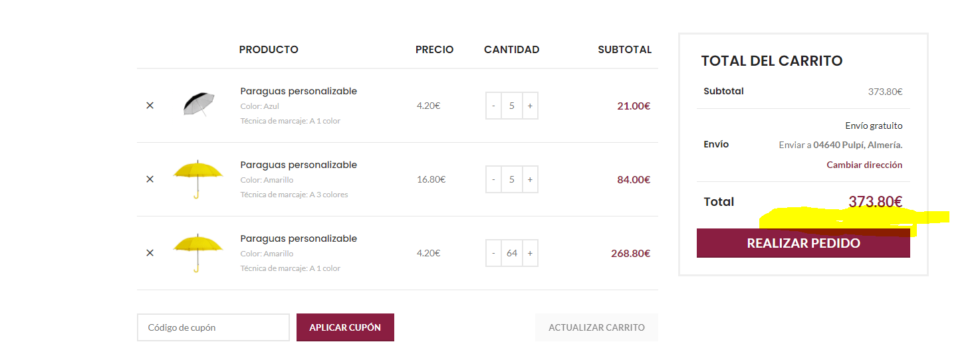Increase quantity of the 64-unit umbrella
980x348 pixels.
[530, 253]
